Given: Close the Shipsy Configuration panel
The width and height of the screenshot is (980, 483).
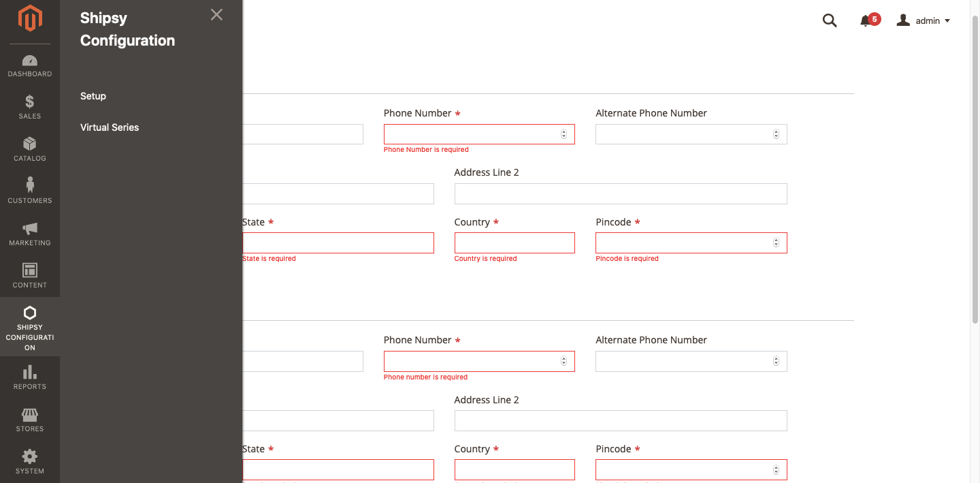Looking at the screenshot, I should 216,15.
